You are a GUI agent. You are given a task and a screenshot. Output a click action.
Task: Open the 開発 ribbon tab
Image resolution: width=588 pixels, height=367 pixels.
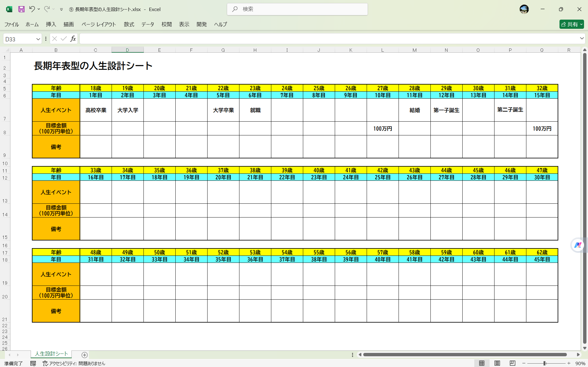(202, 24)
